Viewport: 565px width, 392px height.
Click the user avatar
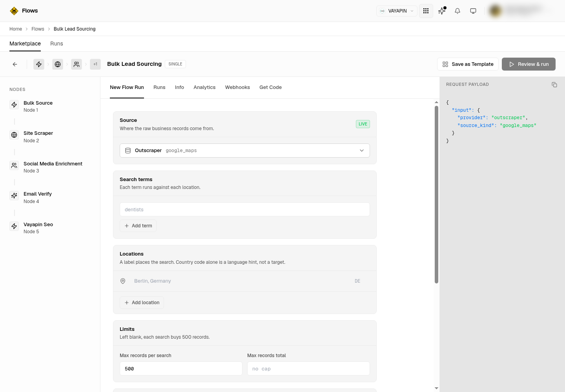click(496, 11)
